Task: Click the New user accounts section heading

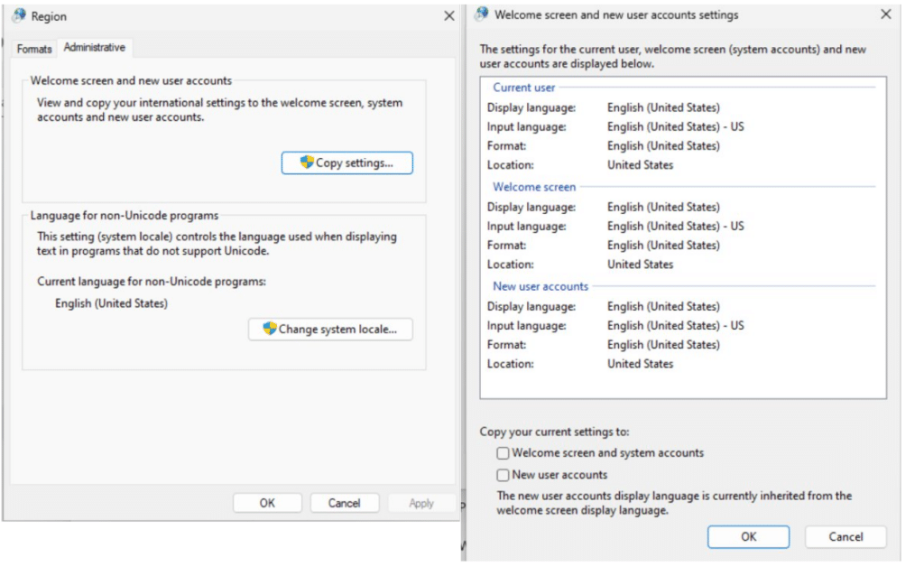Action: (x=541, y=286)
